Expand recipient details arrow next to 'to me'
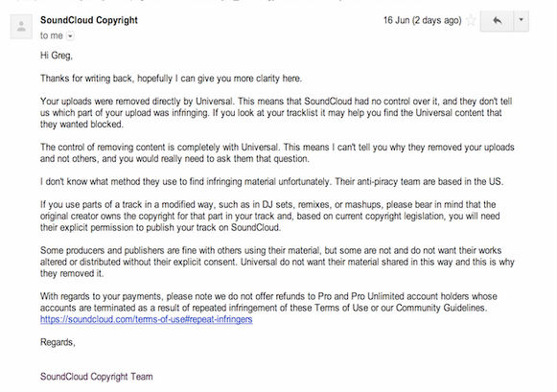This screenshot has width=557, height=392. [x=70, y=35]
